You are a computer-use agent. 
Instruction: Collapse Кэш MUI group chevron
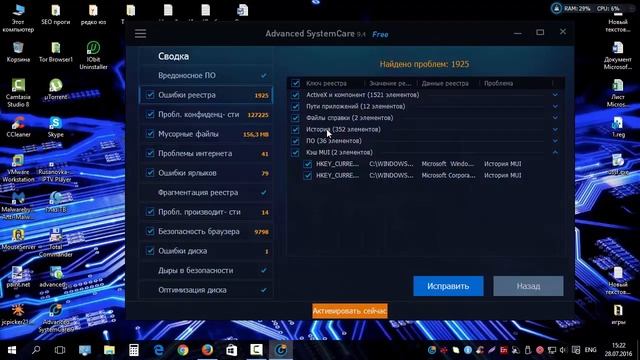(x=555, y=152)
